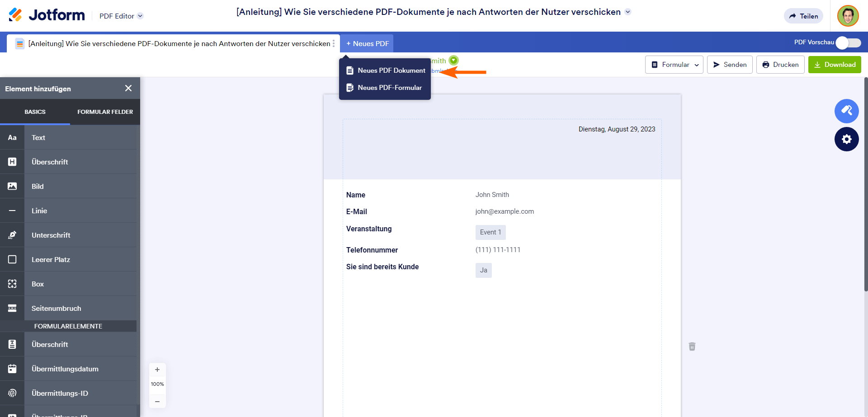The height and width of the screenshot is (417, 868).
Task: Click the Teilen button
Action: (x=803, y=16)
